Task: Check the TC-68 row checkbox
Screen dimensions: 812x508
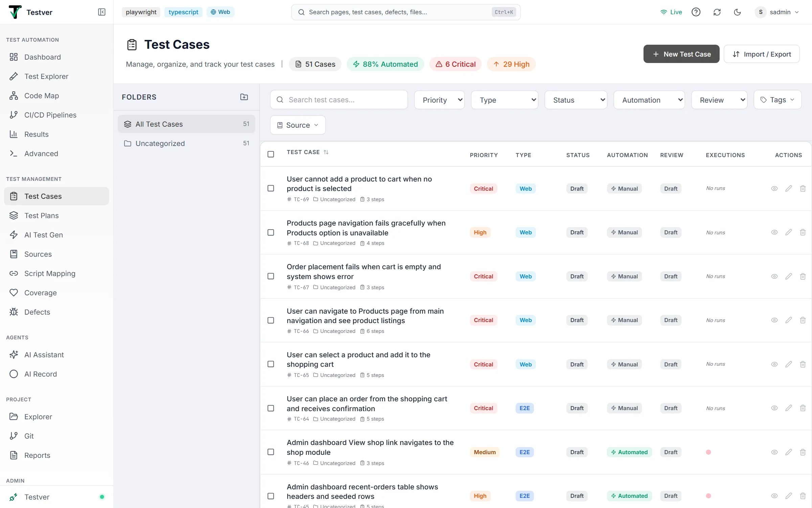Action: click(x=271, y=232)
